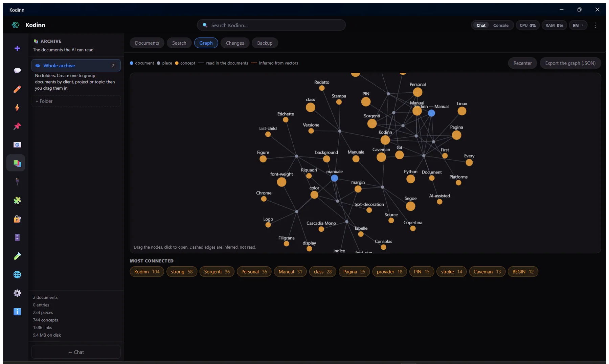This screenshot has width=609, height=364.
Task: Open the EN language dropdown
Action: pyautogui.click(x=578, y=25)
